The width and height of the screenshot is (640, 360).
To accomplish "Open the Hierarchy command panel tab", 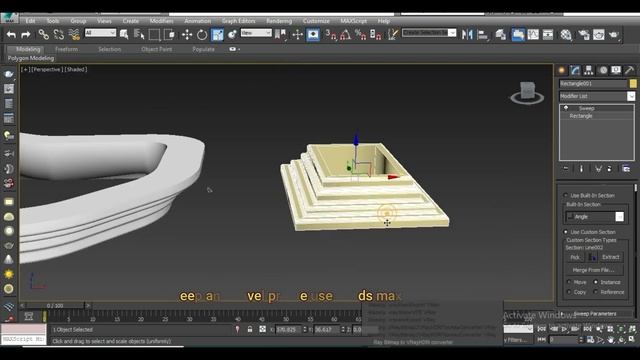I will click(x=589, y=70).
